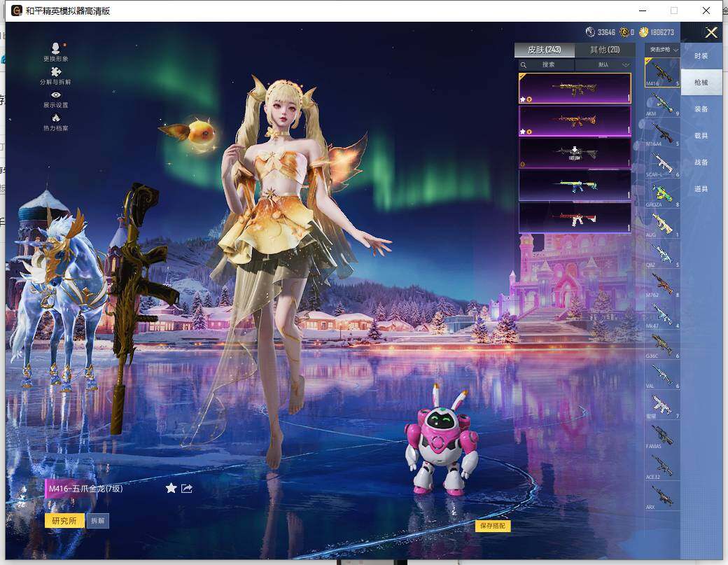The width and height of the screenshot is (728, 565).
Task: Click the 0 balance gold token icon
Action: (x=624, y=32)
